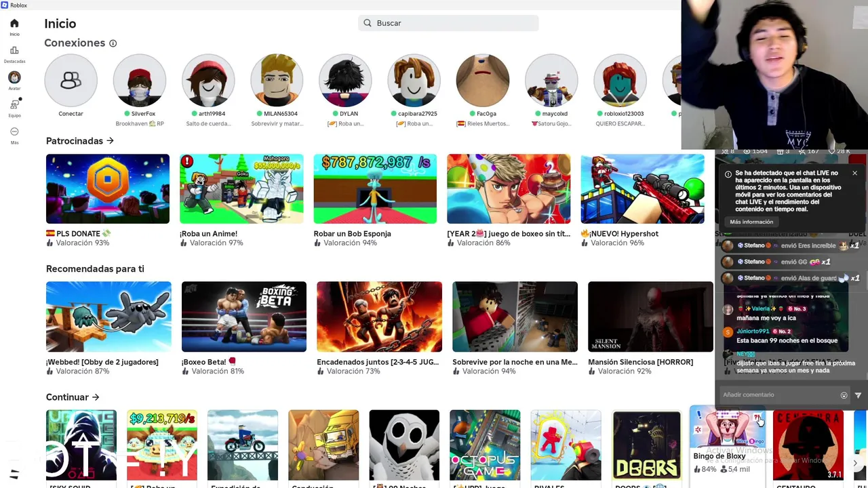
Task: Click Robar un Bob Esponja title text
Action: pyautogui.click(x=352, y=234)
